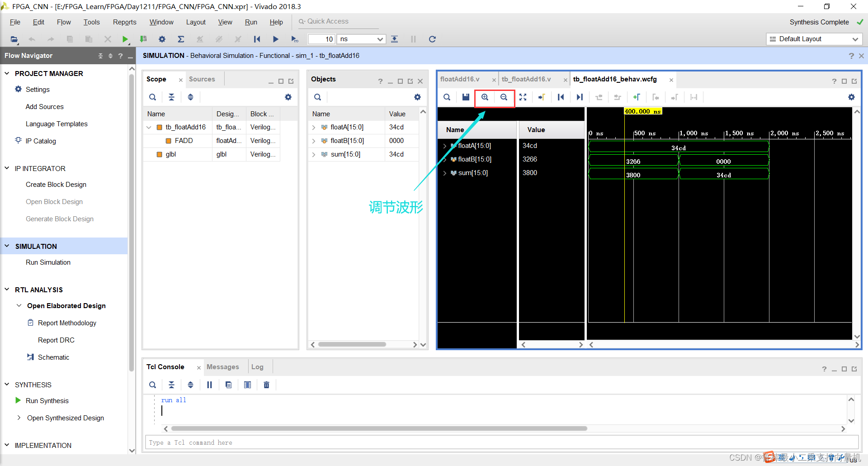Search in the Scope panel
The height and width of the screenshot is (466, 868).
[153, 97]
